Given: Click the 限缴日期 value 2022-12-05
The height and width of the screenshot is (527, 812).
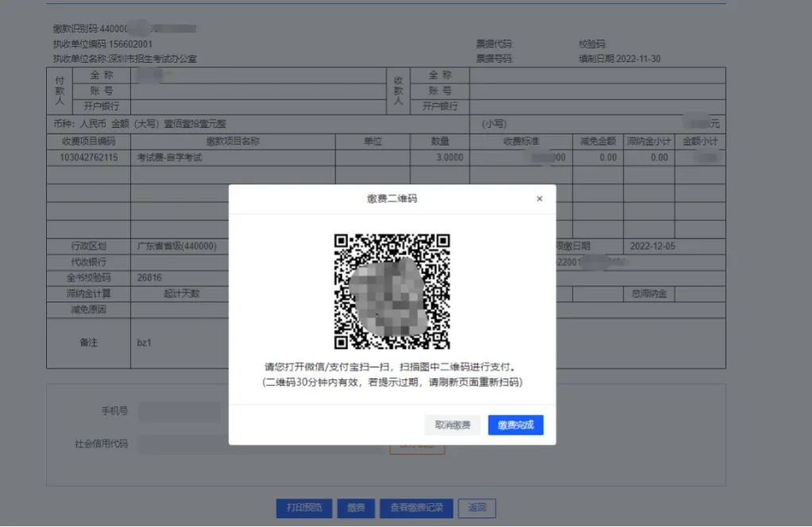Looking at the screenshot, I should click(652, 246).
